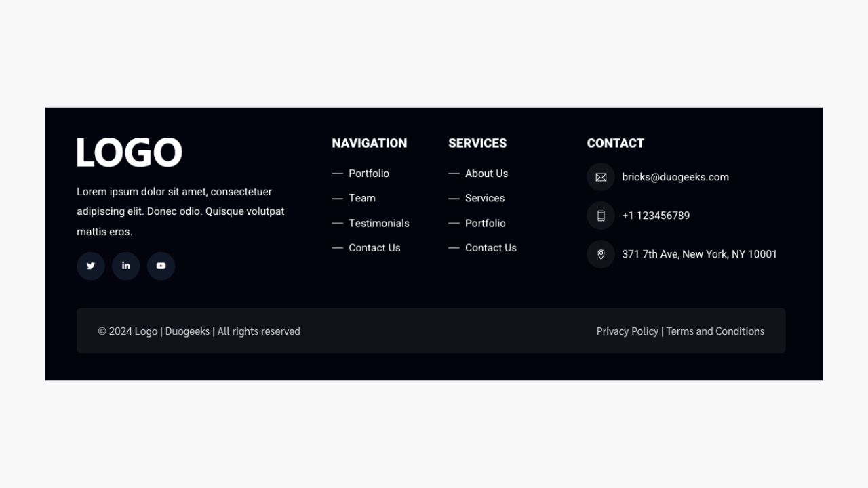
Task: Open Portfolio under Services column
Action: coord(486,223)
